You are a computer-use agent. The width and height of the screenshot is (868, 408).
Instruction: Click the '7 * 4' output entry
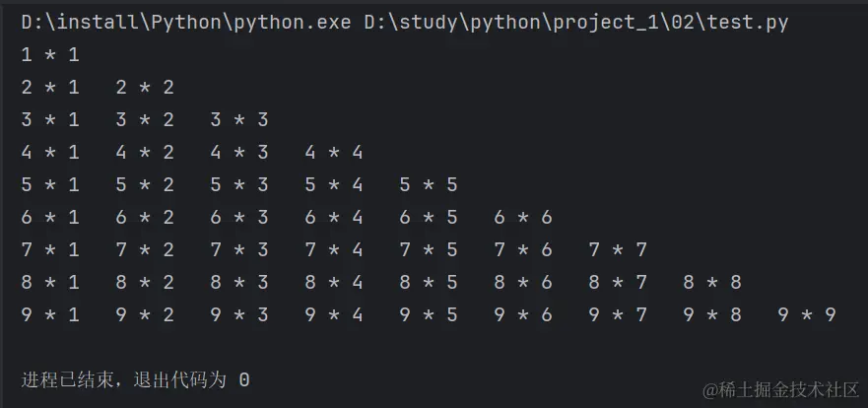pos(334,249)
